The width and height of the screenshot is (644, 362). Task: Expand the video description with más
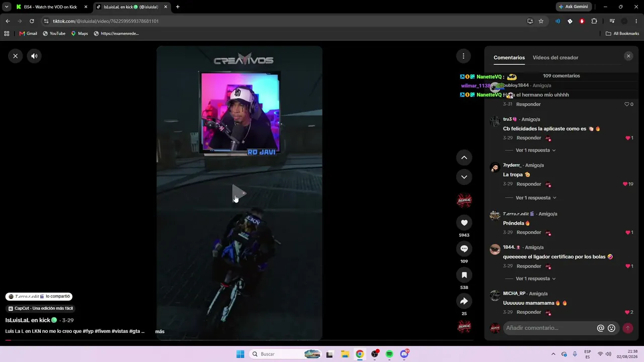160,331
